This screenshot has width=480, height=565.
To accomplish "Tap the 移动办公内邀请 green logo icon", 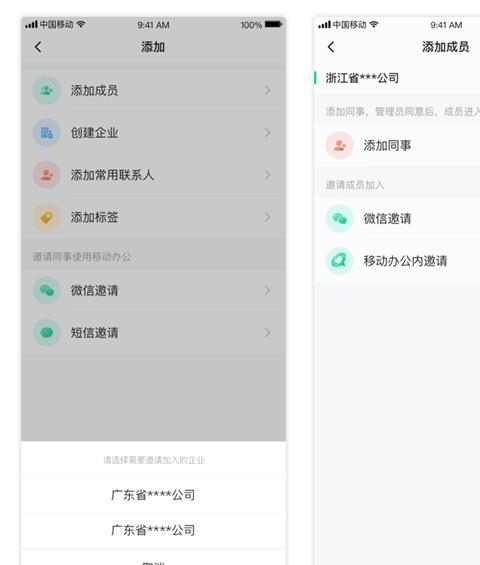I will [339, 261].
